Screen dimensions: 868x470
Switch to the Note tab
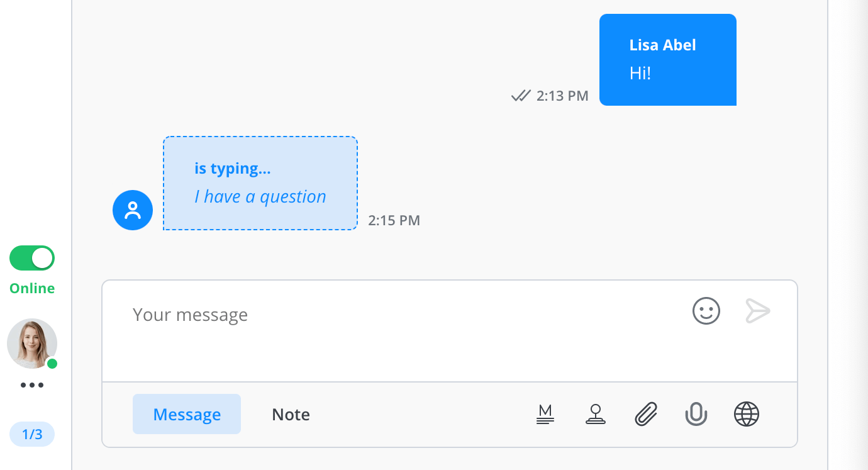point(291,414)
